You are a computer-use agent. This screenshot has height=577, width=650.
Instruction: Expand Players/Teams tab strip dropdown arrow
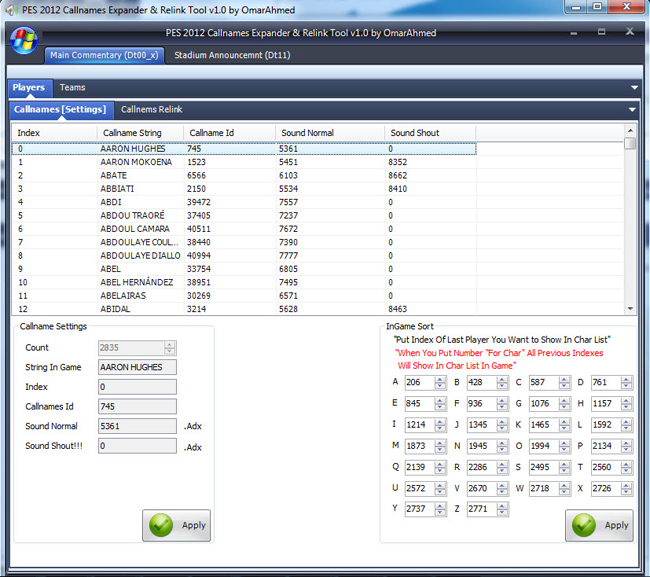pos(634,87)
